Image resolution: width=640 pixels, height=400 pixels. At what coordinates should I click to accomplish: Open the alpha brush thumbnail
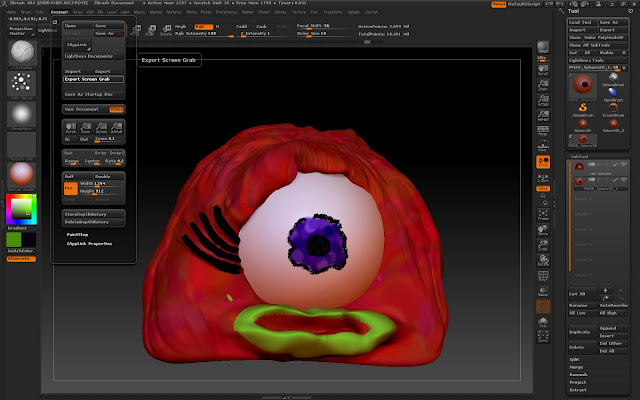[x=21, y=114]
